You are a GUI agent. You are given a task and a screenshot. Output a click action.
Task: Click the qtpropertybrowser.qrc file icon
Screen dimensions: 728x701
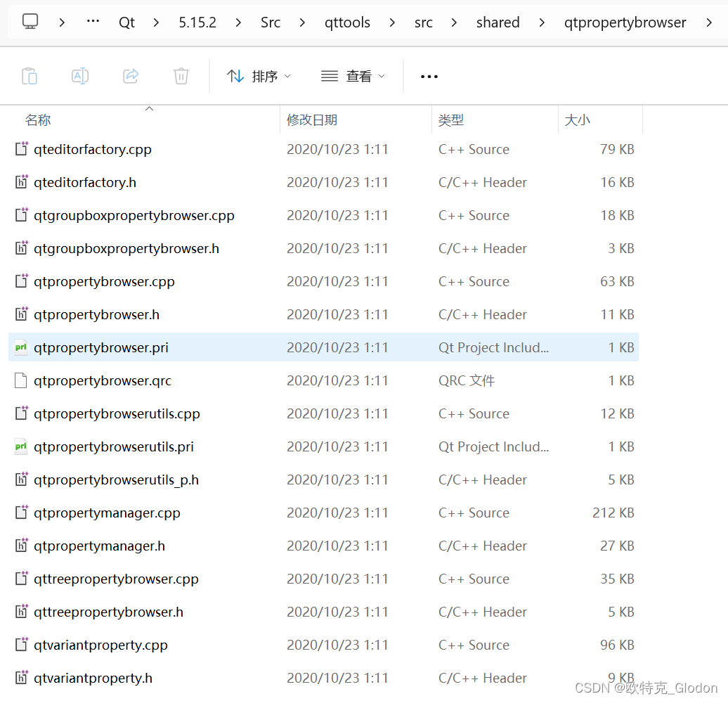(20, 380)
